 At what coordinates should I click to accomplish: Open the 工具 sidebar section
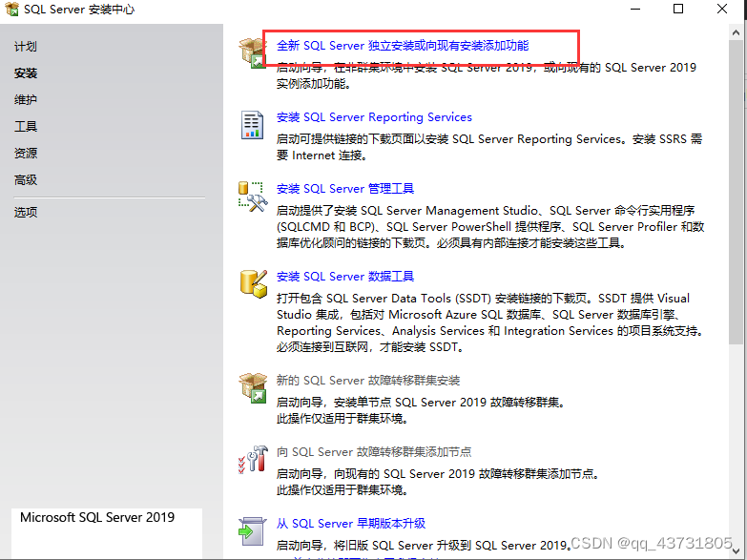[26, 127]
